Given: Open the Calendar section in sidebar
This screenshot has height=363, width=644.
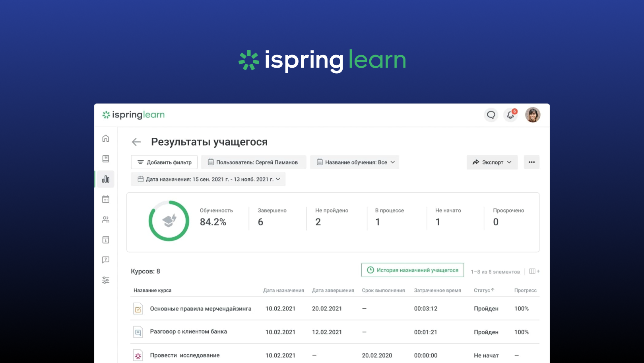Looking at the screenshot, I should [105, 199].
